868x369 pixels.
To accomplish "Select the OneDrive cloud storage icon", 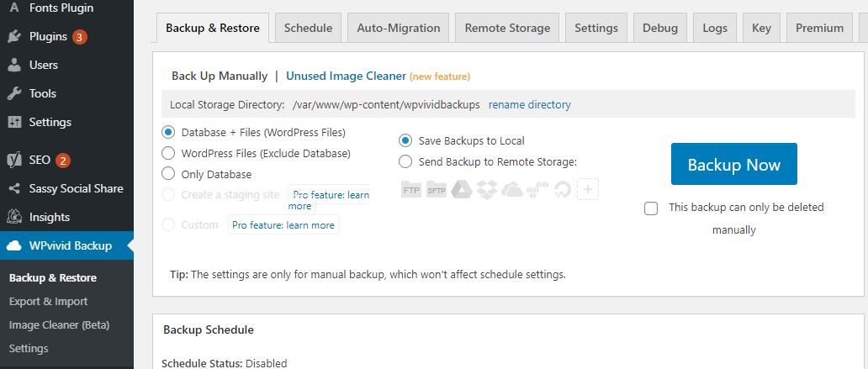I will [512, 189].
